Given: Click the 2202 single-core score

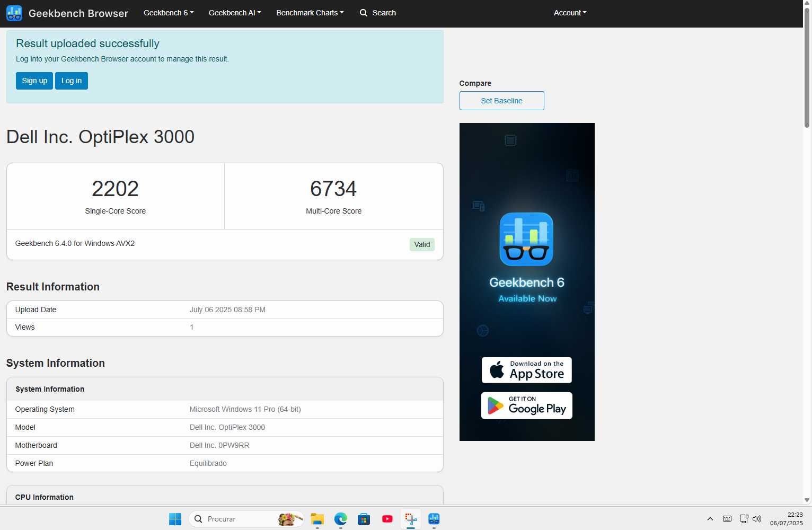Looking at the screenshot, I should (115, 189).
